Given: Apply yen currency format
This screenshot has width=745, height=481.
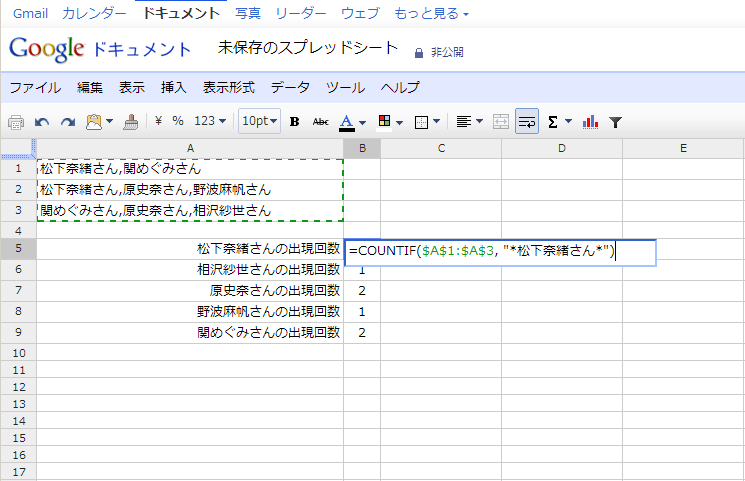Looking at the screenshot, I should pyautogui.click(x=159, y=121).
